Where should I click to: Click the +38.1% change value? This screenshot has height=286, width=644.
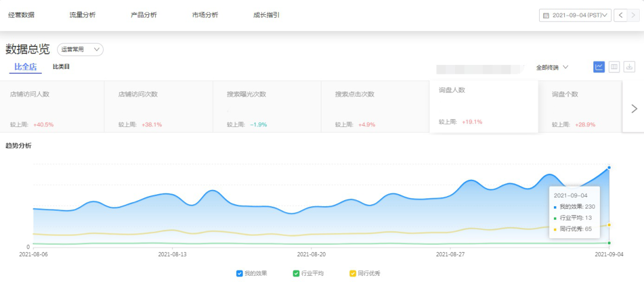152,125
